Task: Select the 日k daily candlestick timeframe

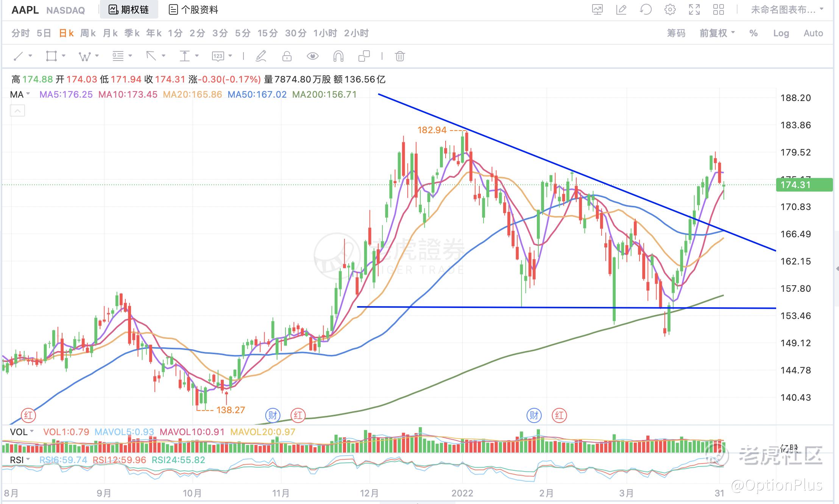Action: click(x=66, y=33)
